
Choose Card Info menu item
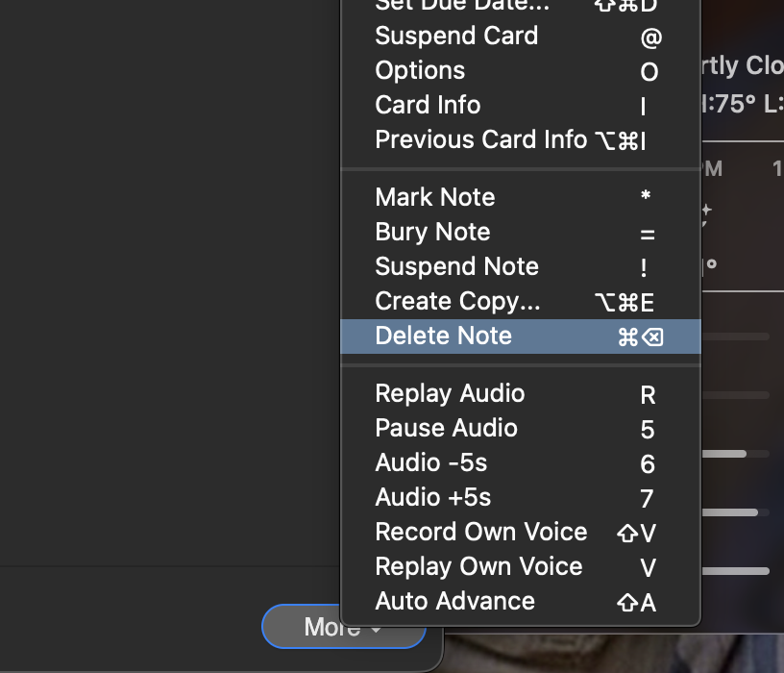pos(521,105)
